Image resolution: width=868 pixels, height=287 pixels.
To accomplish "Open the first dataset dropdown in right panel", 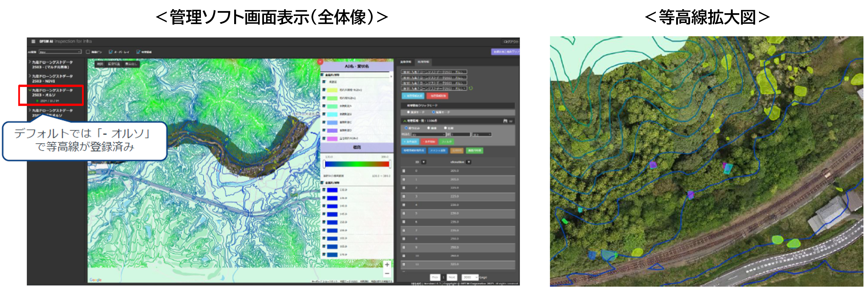I will tap(434, 72).
